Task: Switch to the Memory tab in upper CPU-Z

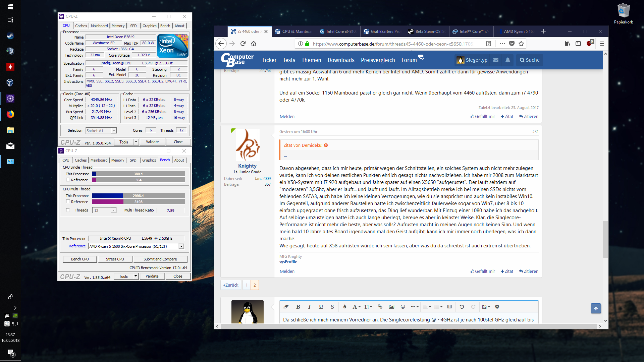Action: point(118,26)
